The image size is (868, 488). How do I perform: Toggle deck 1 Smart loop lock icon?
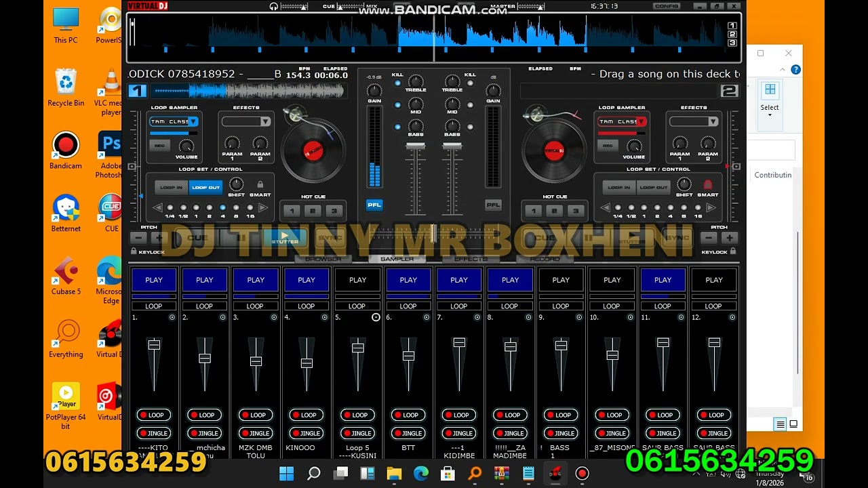(x=259, y=184)
